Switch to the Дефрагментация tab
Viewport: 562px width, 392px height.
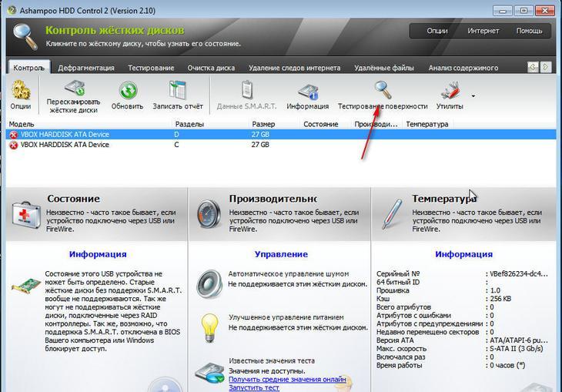(x=86, y=68)
